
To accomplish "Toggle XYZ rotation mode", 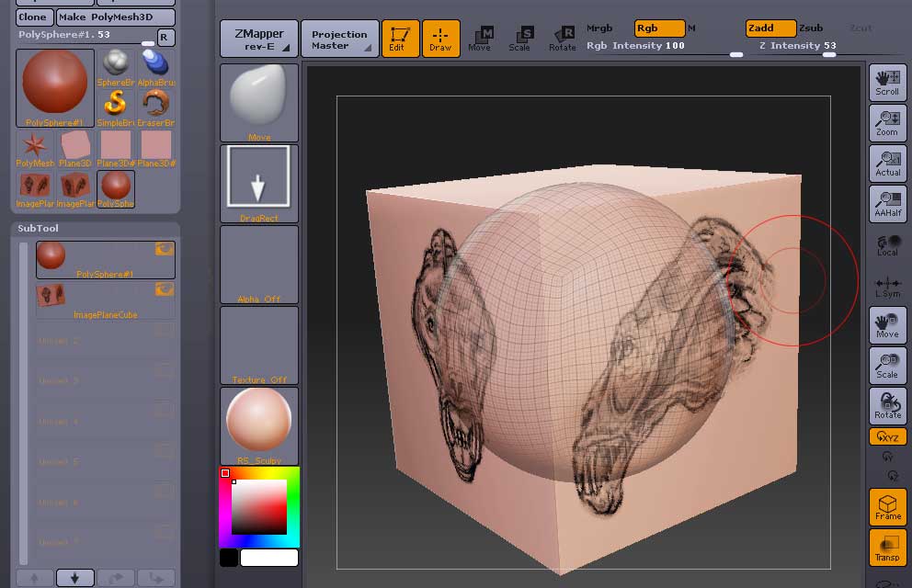I will click(x=887, y=436).
